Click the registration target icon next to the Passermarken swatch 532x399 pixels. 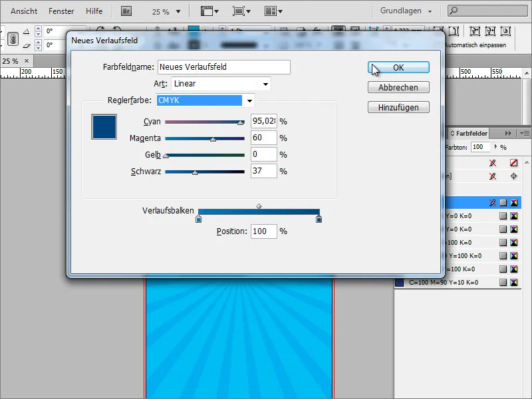[515, 176]
